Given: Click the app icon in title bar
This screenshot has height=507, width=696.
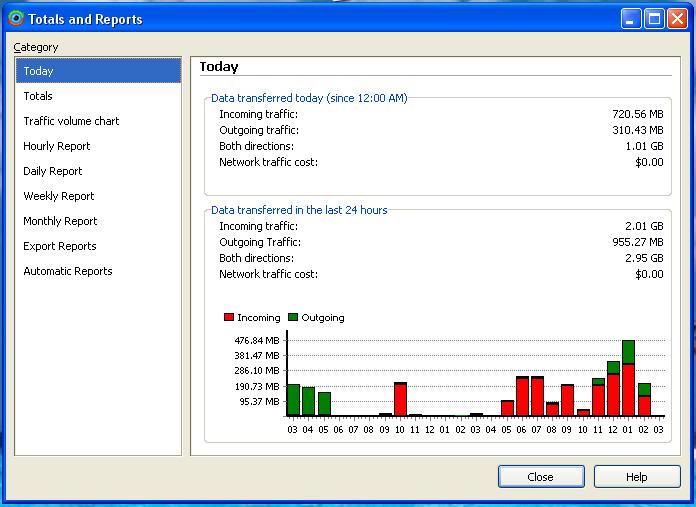Looking at the screenshot, I should [x=15, y=18].
